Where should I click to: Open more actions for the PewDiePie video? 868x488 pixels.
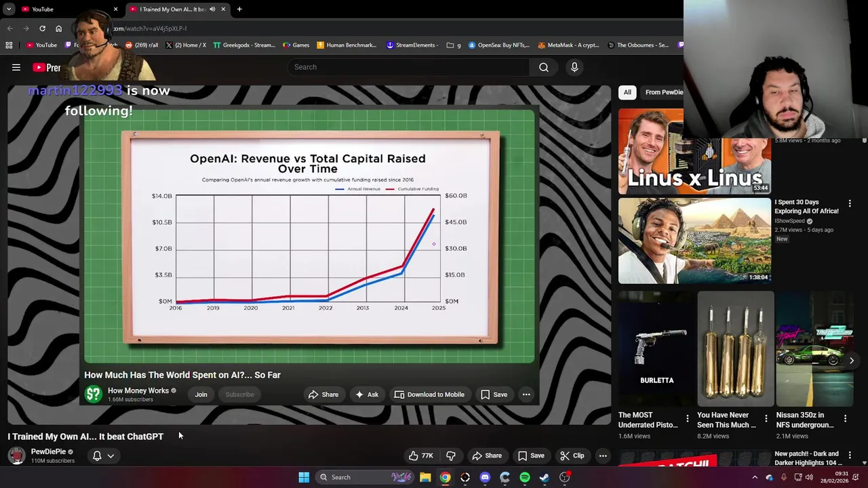click(603, 455)
